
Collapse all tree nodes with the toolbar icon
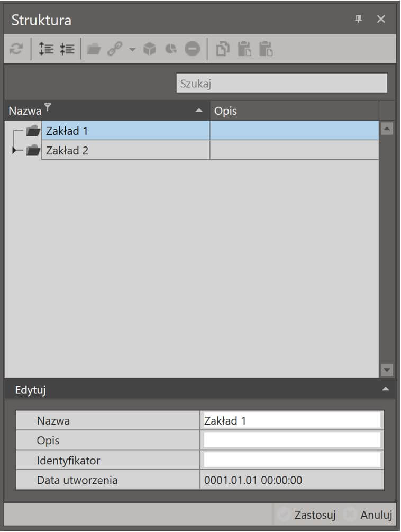pyautogui.click(x=67, y=49)
